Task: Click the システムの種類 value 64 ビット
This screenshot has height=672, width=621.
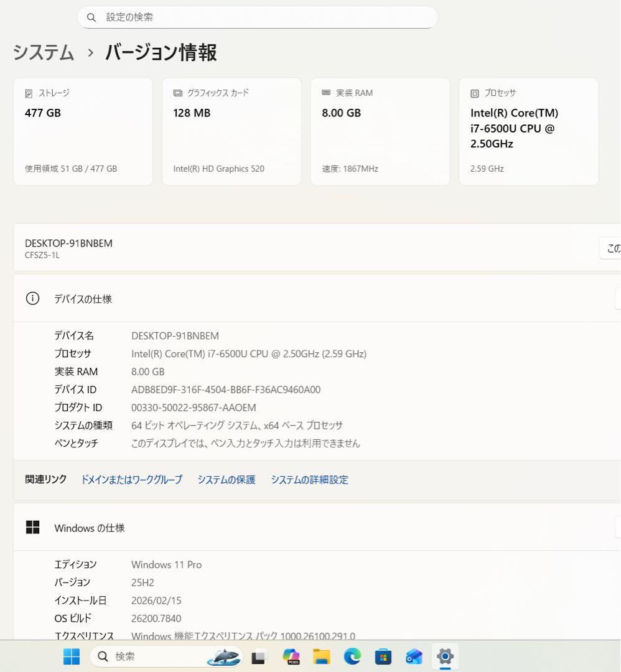Action: tap(237, 426)
